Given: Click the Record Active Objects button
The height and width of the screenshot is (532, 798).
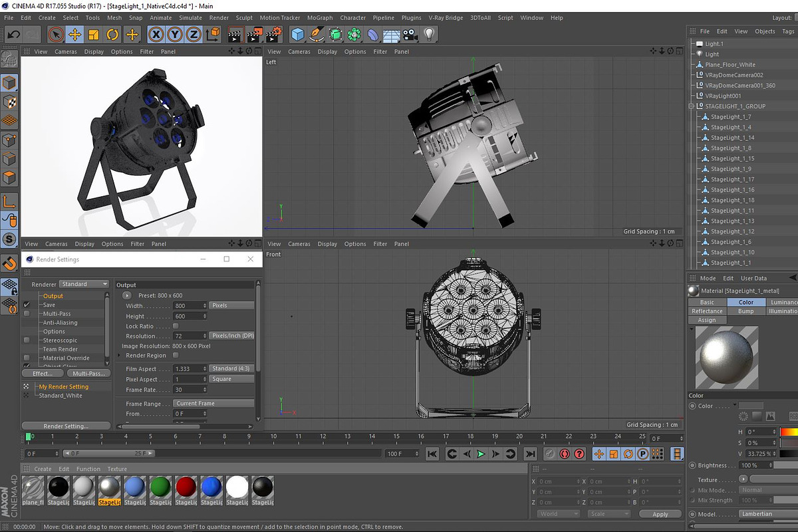Looking at the screenshot, I should [550, 454].
